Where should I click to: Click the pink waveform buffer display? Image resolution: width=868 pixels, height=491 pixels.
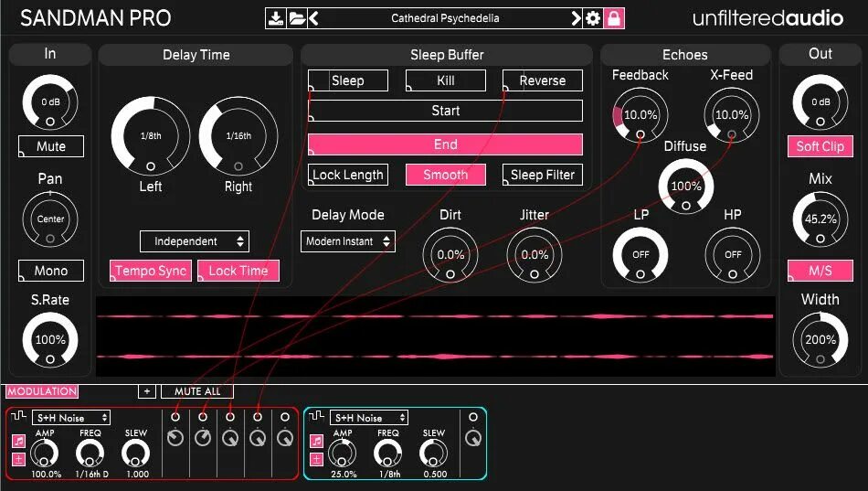pos(435,336)
